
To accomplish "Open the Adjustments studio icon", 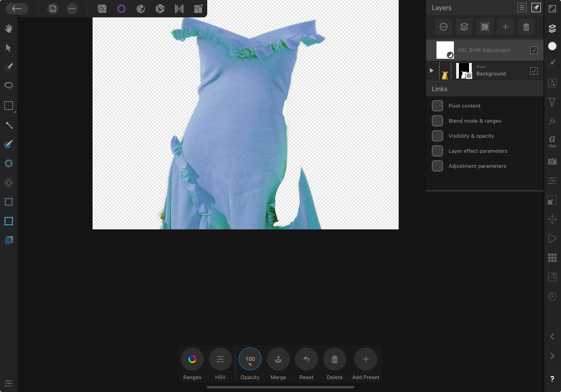I will pyautogui.click(x=552, y=83).
